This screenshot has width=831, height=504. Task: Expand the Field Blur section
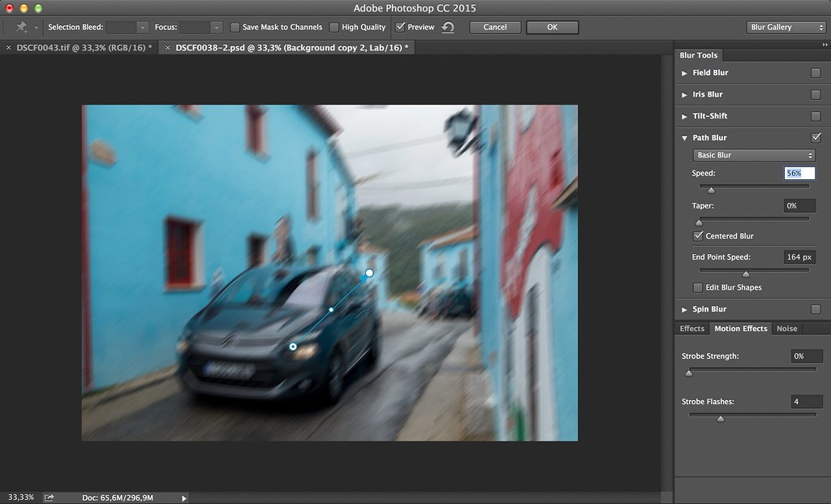684,73
